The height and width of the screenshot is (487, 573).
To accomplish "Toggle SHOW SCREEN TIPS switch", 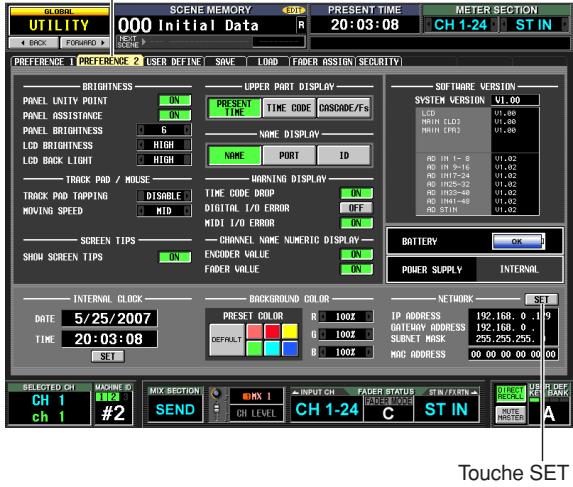I will 175,257.
